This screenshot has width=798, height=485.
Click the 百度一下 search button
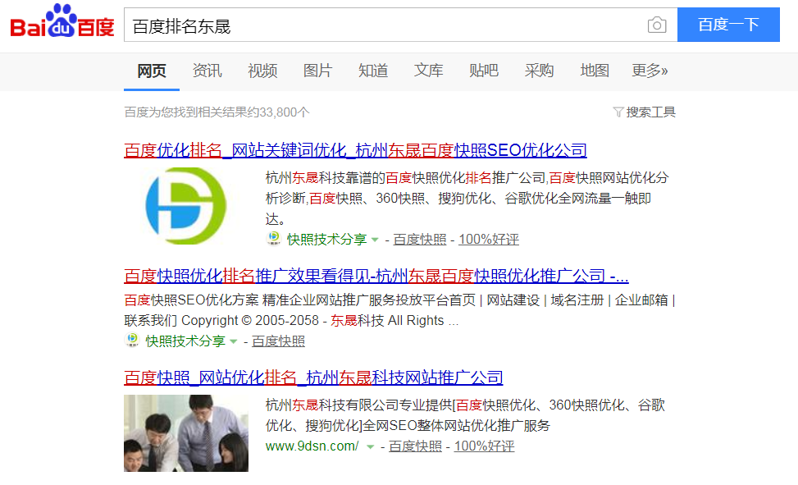pyautogui.click(x=728, y=24)
